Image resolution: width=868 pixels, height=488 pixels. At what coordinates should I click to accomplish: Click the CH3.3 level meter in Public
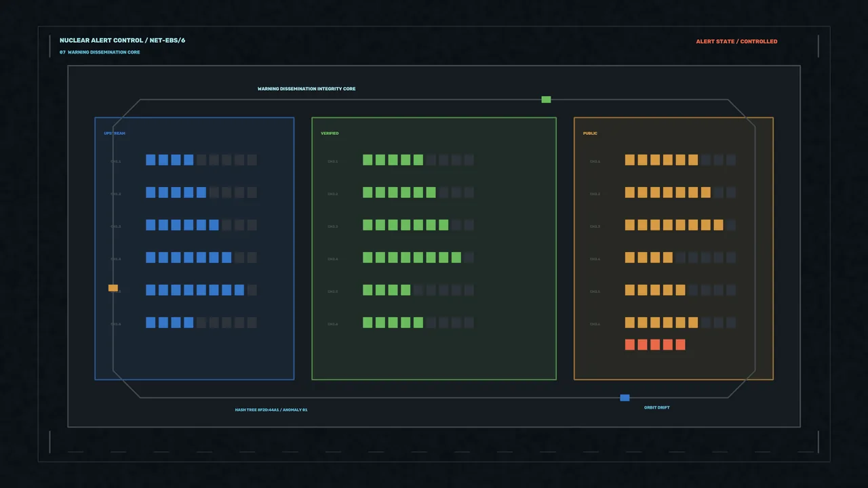point(680,225)
